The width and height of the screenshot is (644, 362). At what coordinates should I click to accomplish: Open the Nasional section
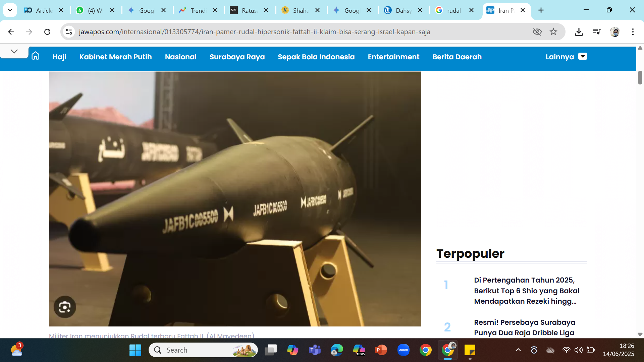(x=181, y=57)
